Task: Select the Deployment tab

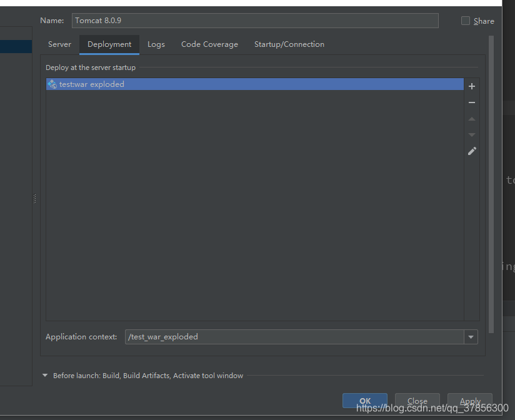Action: tap(109, 44)
